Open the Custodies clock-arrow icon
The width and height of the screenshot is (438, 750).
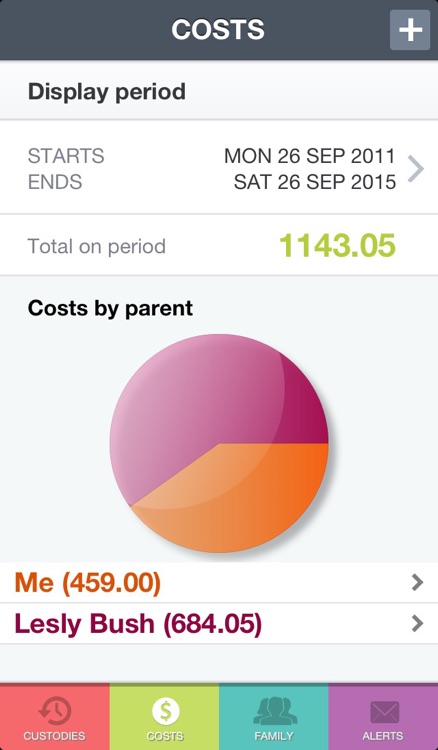point(55,711)
